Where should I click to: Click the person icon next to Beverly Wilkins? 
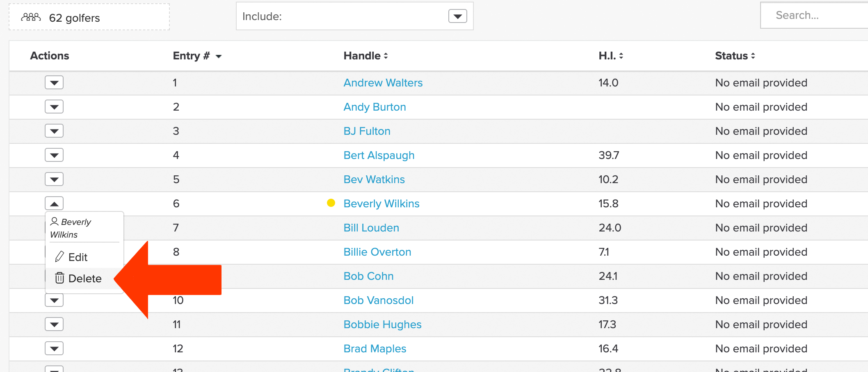54,222
